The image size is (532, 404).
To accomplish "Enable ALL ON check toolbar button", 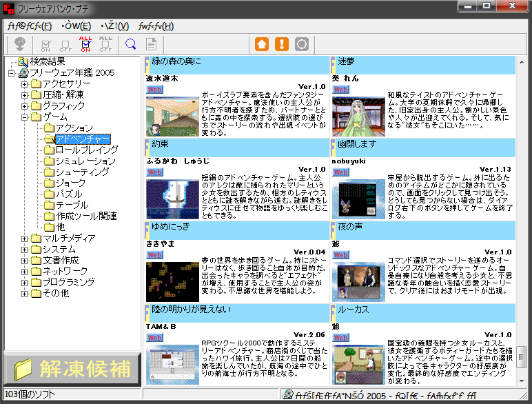I will click(x=85, y=44).
